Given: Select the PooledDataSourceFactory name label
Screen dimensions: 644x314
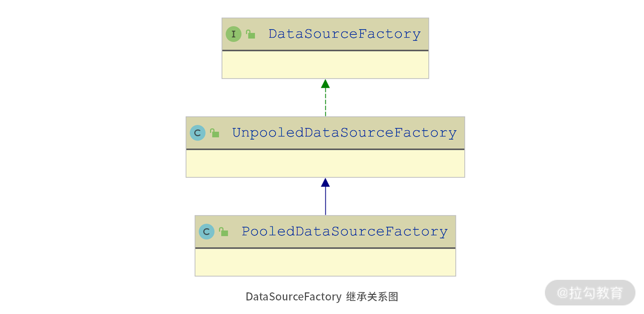Looking at the screenshot, I should click(x=344, y=232).
